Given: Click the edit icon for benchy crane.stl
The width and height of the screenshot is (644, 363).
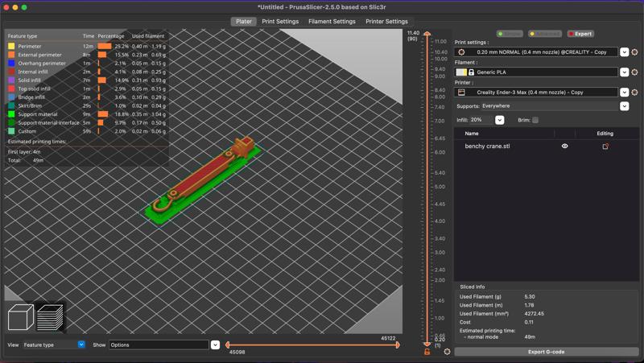Looking at the screenshot, I should pyautogui.click(x=605, y=146).
